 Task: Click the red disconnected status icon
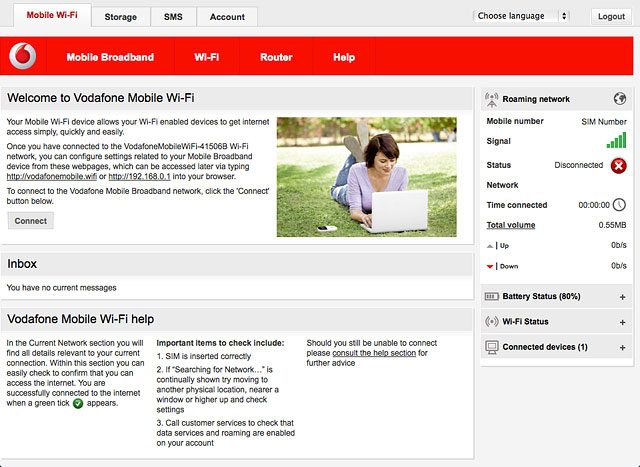618,165
